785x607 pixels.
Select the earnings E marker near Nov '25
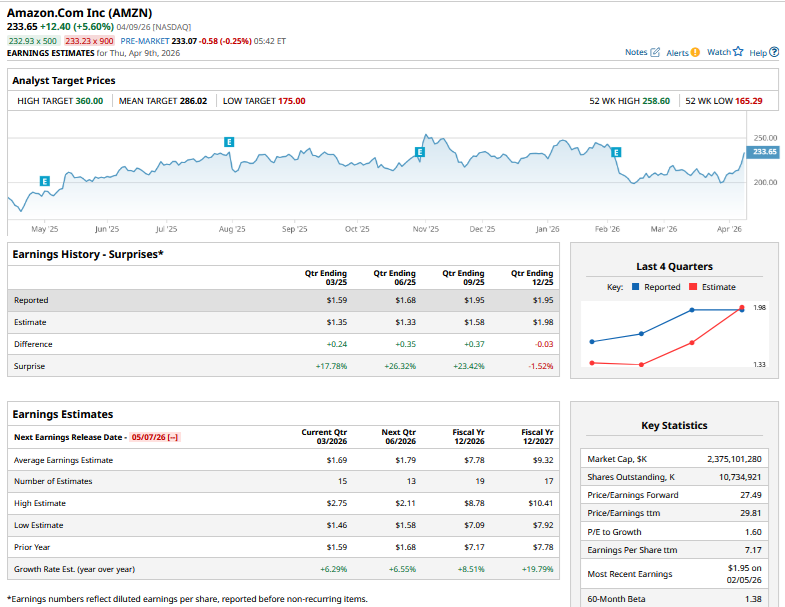tap(419, 151)
